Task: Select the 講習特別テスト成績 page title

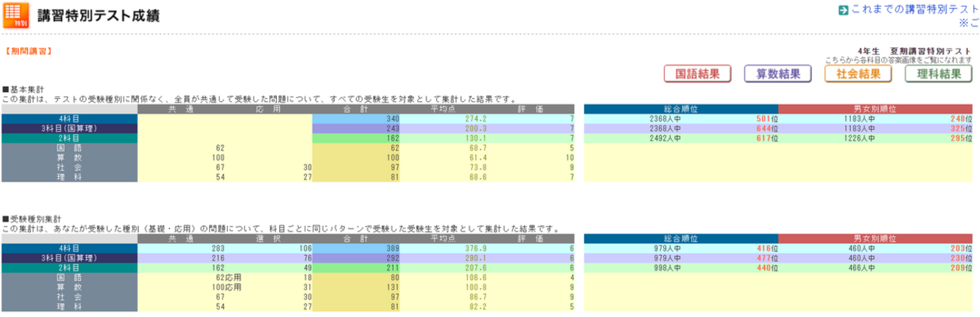Action: 98,16
